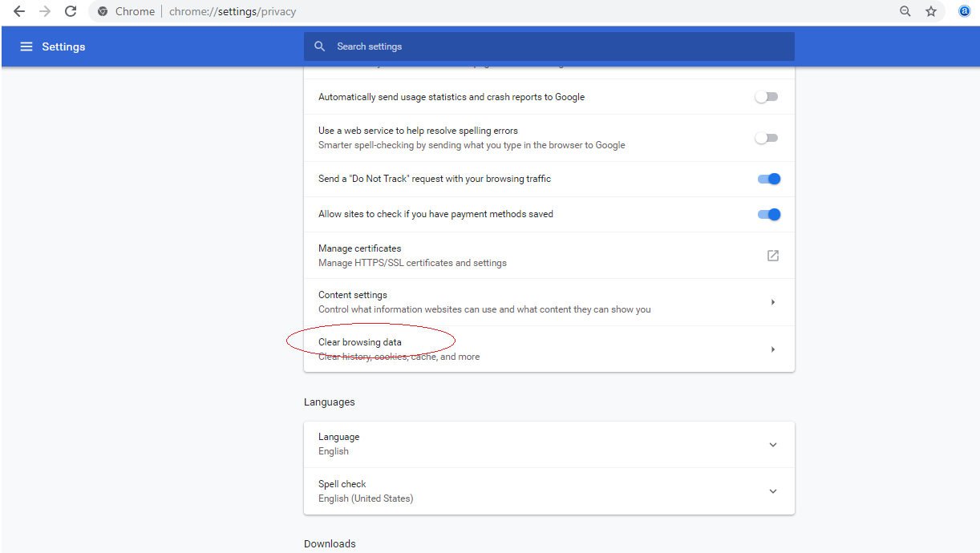Open the profile avatar icon
Image resolution: width=980 pixels, height=553 pixels.
click(x=965, y=11)
